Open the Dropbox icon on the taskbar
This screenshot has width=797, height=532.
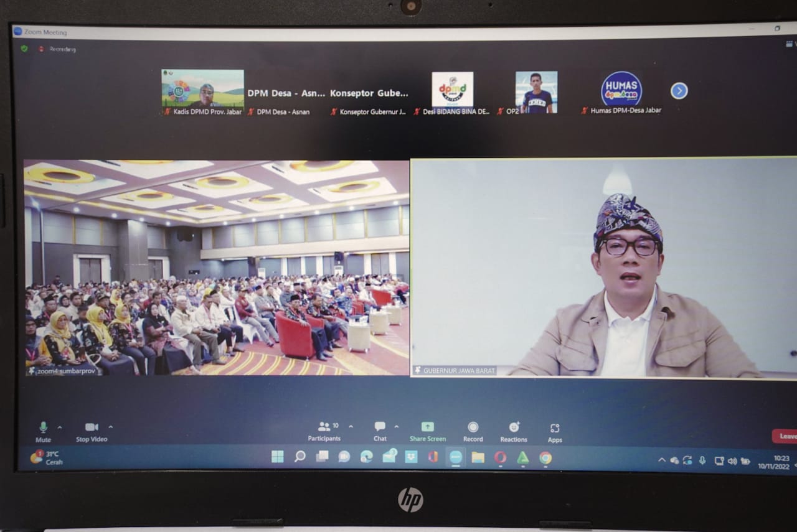(411, 457)
